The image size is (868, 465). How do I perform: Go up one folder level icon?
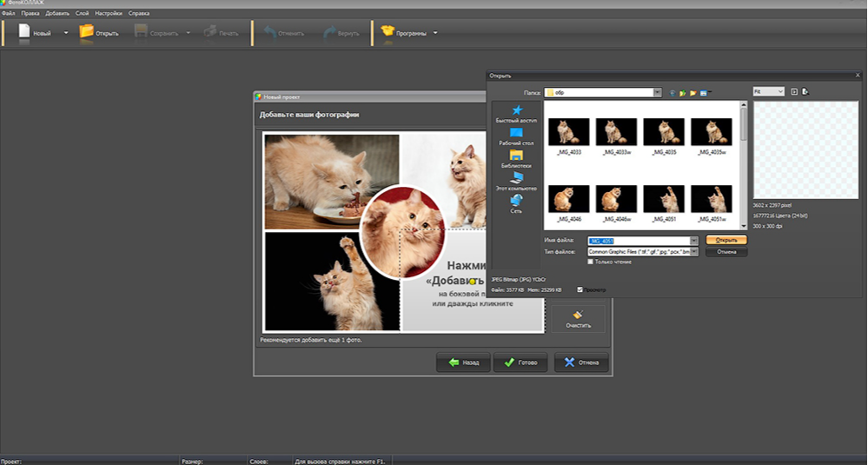pos(683,93)
